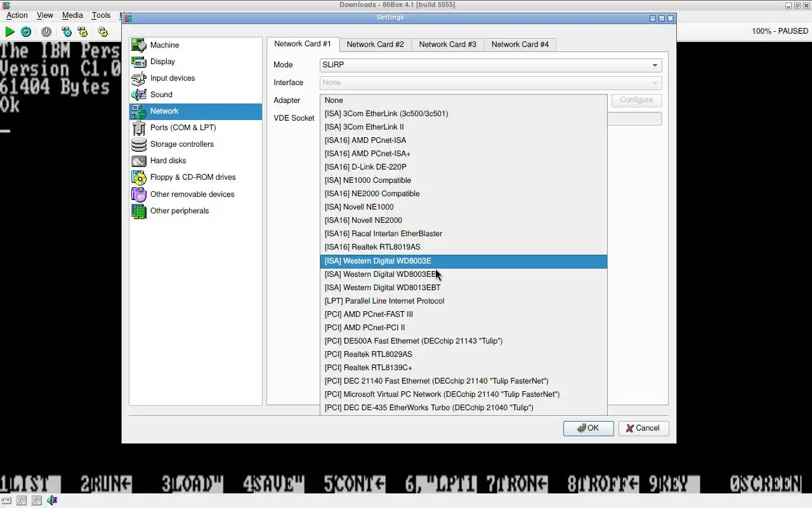The height and width of the screenshot is (508, 812).
Task: Click the Display category icon
Action: (139, 62)
